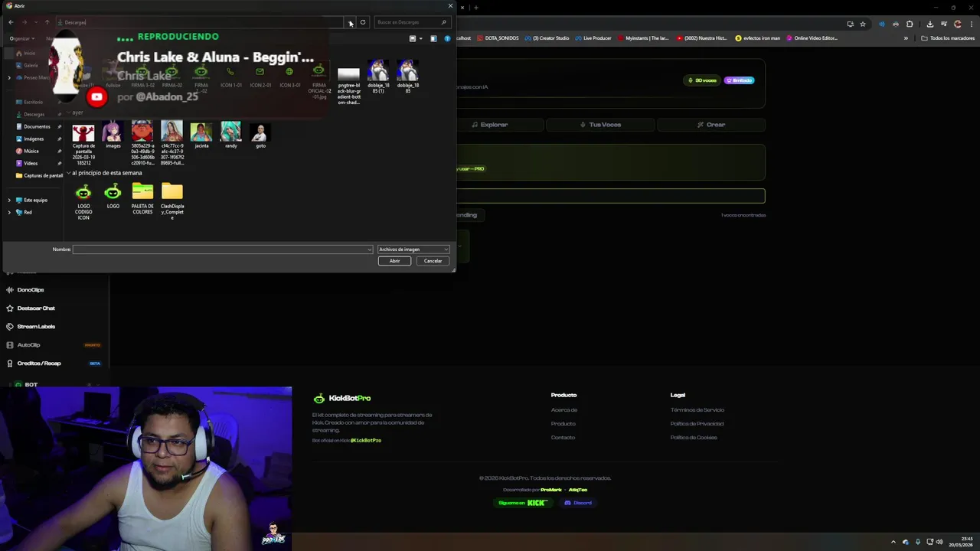The height and width of the screenshot is (551, 980).
Task: Go back in the Abrir file dialog
Action: click(x=11, y=22)
